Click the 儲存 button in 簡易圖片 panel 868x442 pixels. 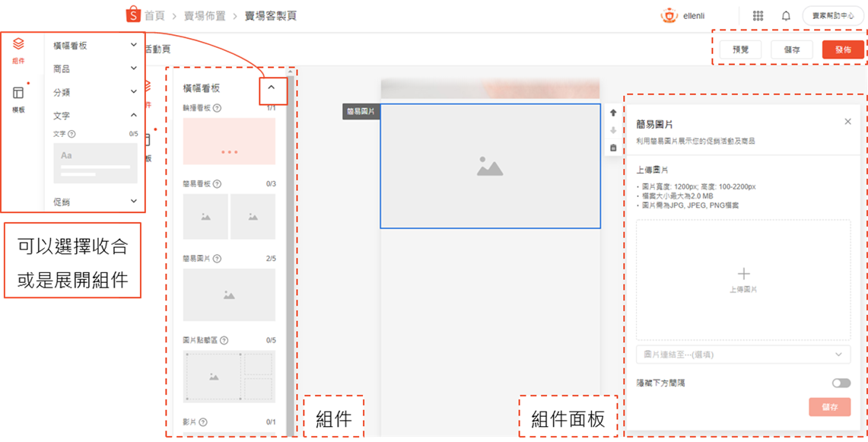(829, 407)
